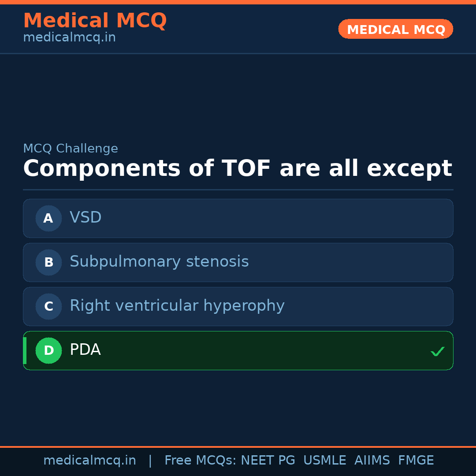
Task: Click the Free MCQs footer text
Action: pos(200,461)
